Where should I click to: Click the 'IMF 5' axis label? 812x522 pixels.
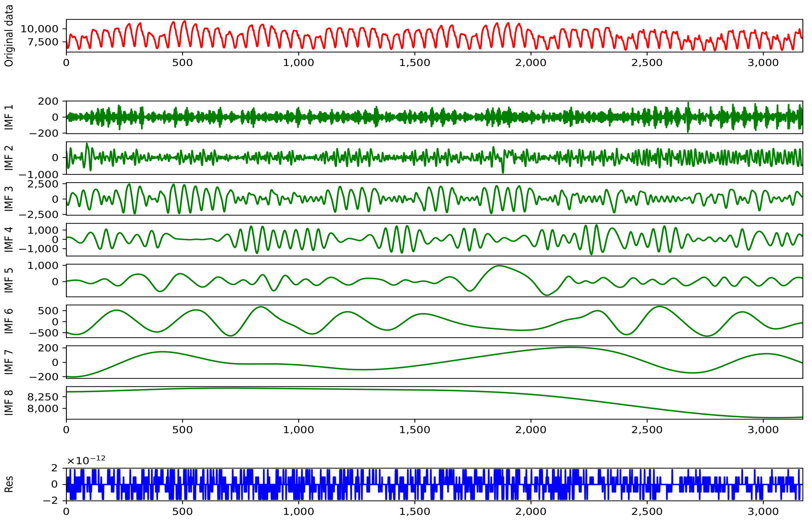[9, 280]
